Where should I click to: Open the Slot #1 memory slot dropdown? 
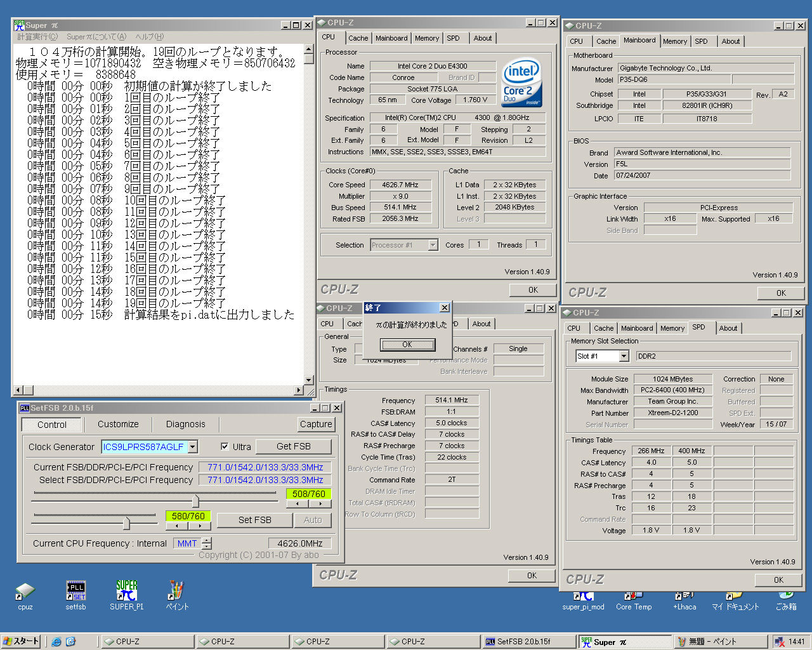(624, 357)
